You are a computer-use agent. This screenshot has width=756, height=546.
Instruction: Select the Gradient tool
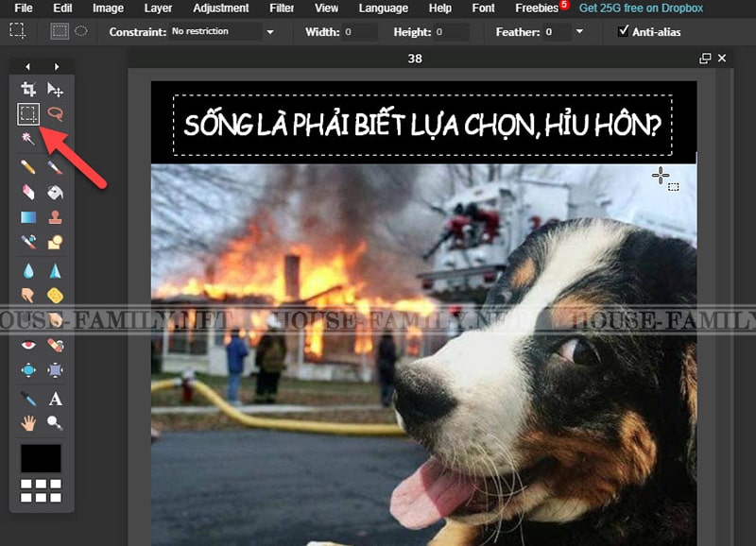[x=28, y=217]
